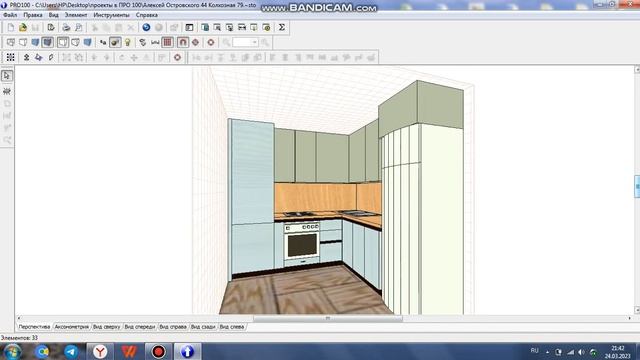
Task: Open the Справка menu
Action: 147,15
